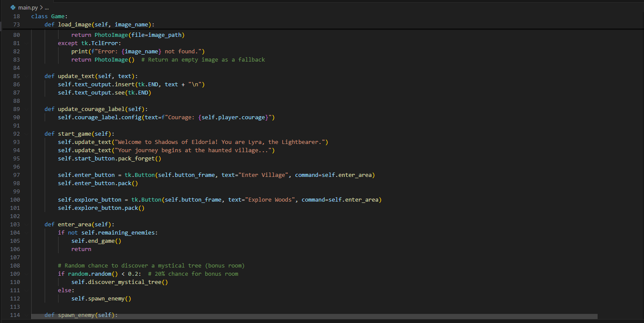Select line number 92 beside start_game
This screenshot has width=644, height=323.
pos(16,134)
